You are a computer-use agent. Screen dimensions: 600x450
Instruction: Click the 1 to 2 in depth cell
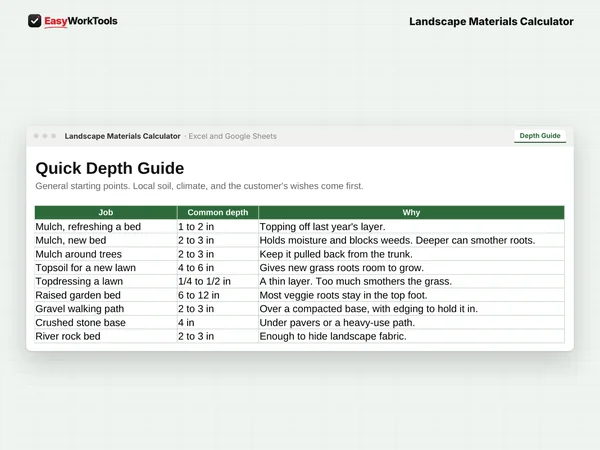coord(218,227)
